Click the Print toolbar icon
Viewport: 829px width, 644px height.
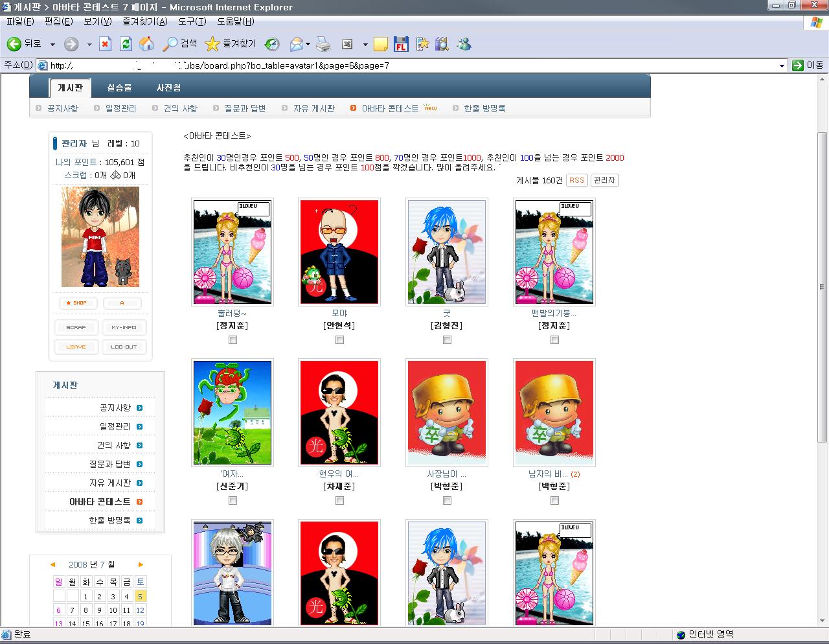[323, 44]
